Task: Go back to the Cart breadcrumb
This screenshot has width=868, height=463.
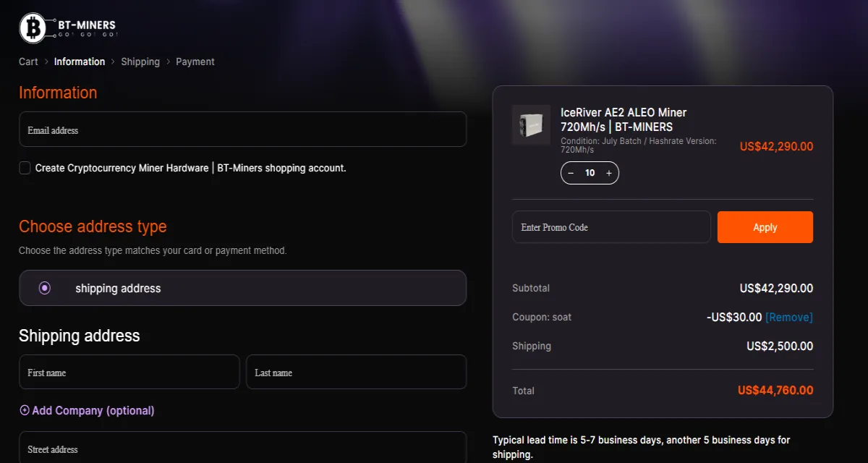Action: pyautogui.click(x=28, y=61)
